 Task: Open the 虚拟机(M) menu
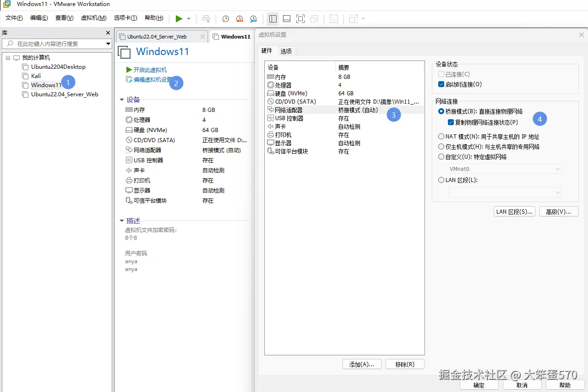point(93,18)
